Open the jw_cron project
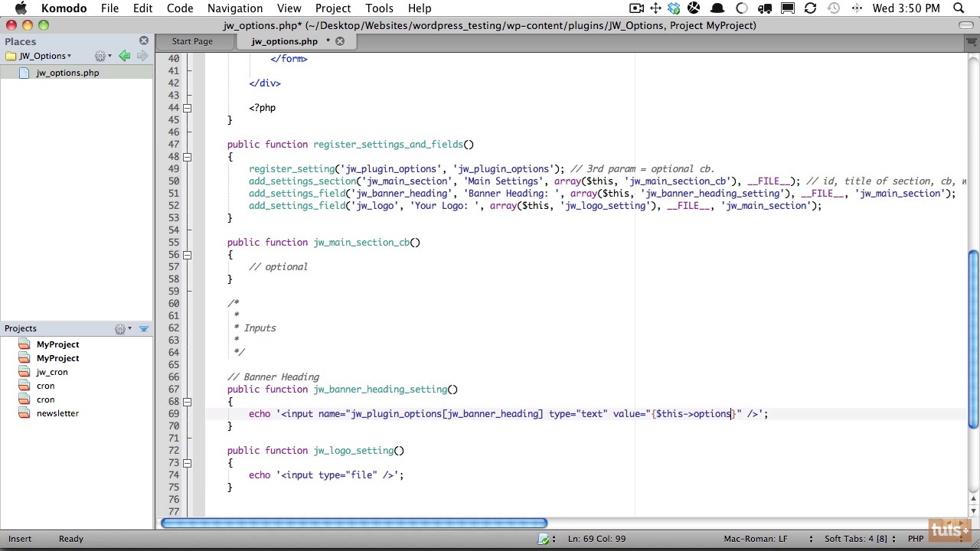 51,372
